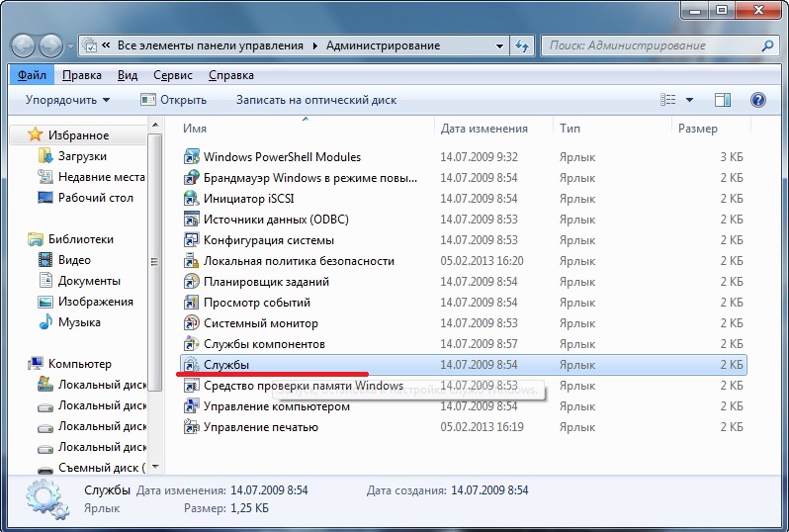Open the Файл menu
The image size is (789, 532).
coord(32,75)
